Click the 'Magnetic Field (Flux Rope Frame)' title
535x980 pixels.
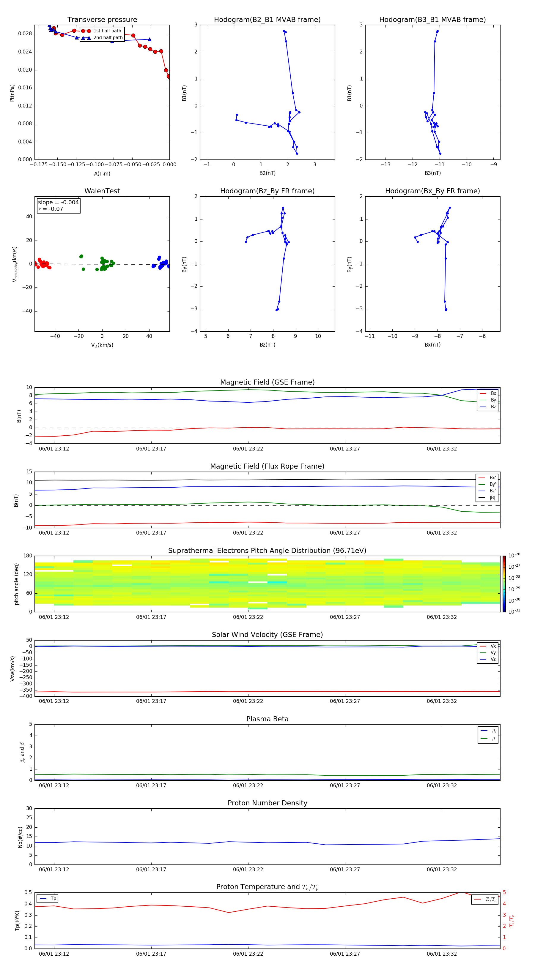pyautogui.click(x=267, y=467)
